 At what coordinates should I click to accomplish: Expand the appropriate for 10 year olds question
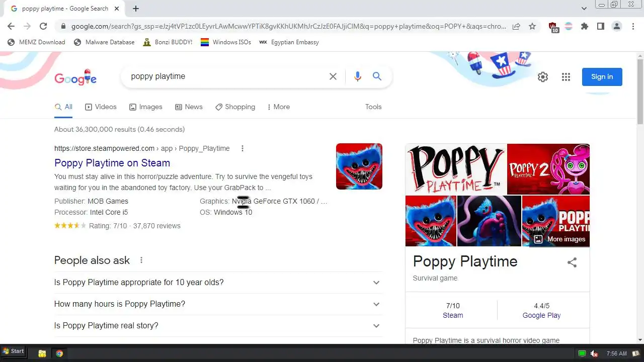pos(218,283)
